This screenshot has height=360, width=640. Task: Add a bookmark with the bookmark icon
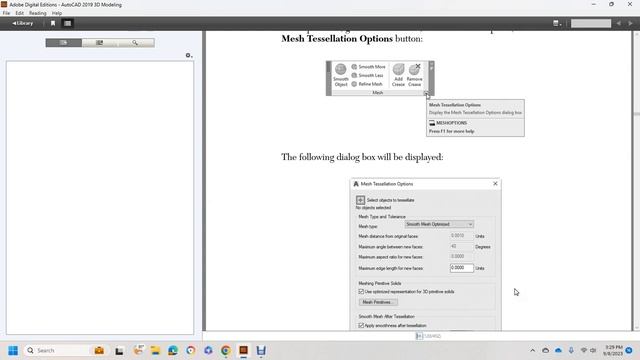point(53,23)
